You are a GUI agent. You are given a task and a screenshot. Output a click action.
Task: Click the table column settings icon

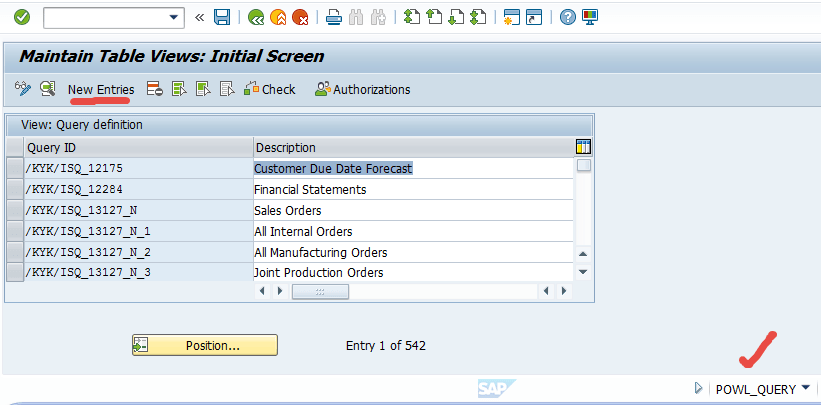(x=584, y=146)
